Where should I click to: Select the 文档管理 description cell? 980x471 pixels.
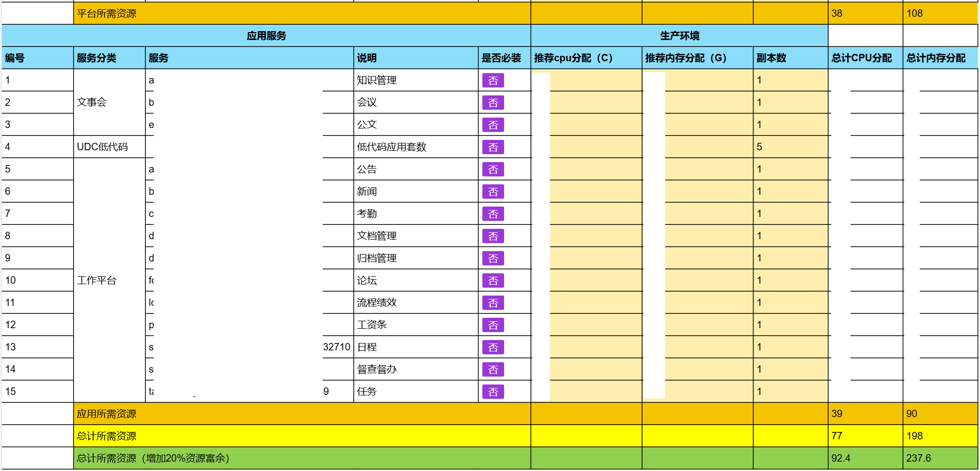pos(416,236)
